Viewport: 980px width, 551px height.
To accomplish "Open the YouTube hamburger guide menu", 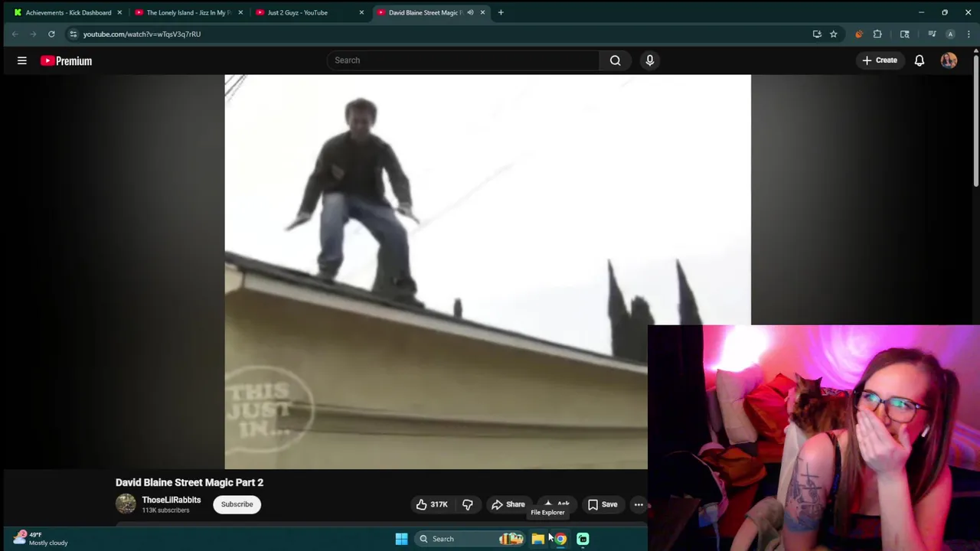I will click(x=22, y=60).
